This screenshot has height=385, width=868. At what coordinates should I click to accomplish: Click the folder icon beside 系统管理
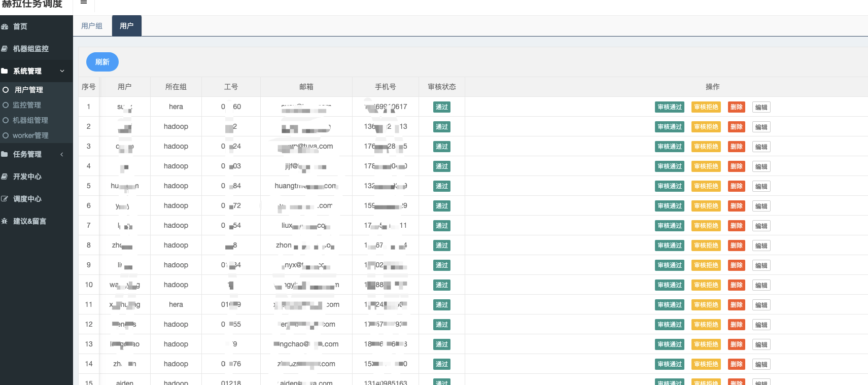click(x=5, y=71)
